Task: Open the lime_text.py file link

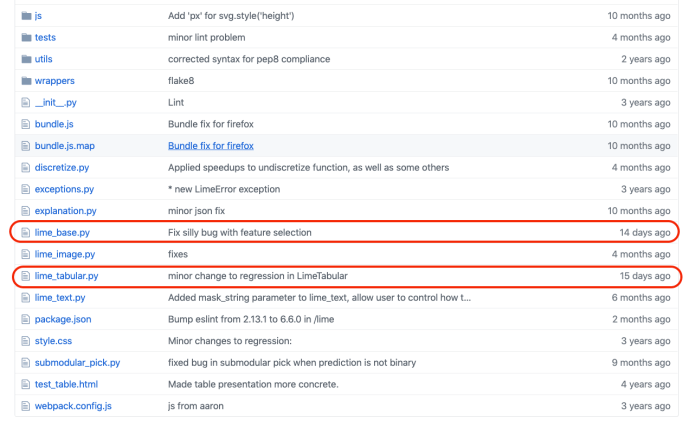Action: [60, 298]
